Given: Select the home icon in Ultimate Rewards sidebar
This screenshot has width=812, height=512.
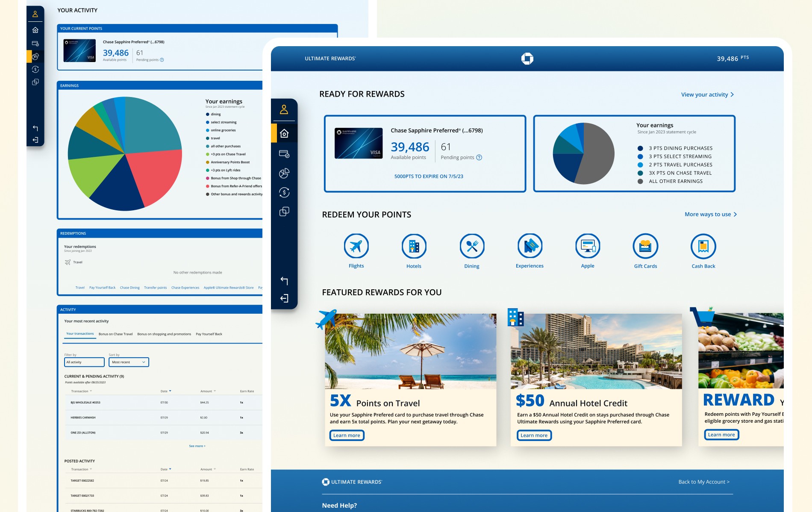Looking at the screenshot, I should coord(284,133).
